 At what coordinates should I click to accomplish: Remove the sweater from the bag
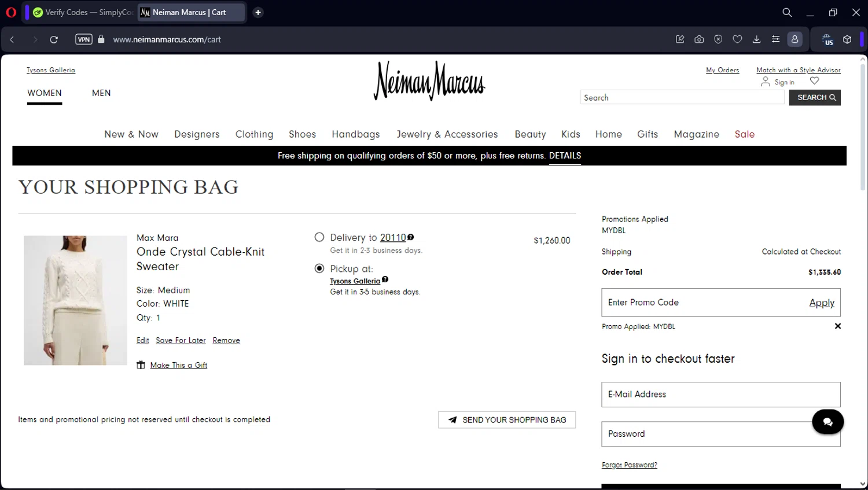pos(226,340)
